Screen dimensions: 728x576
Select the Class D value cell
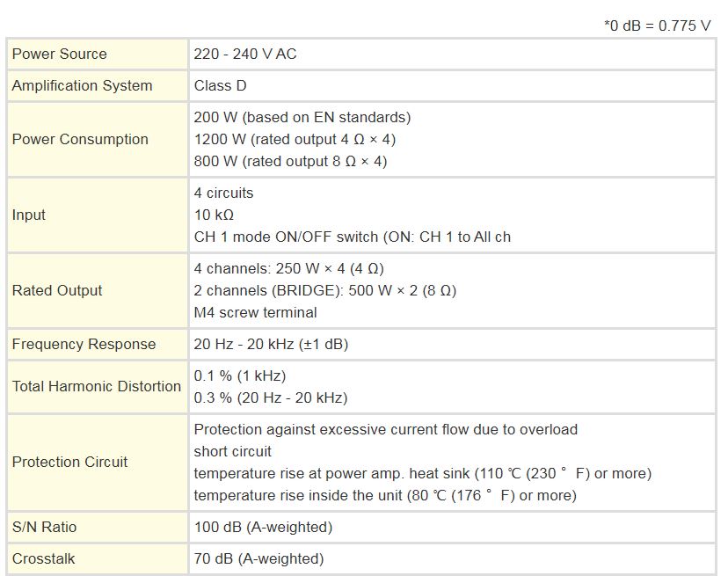[222, 85]
